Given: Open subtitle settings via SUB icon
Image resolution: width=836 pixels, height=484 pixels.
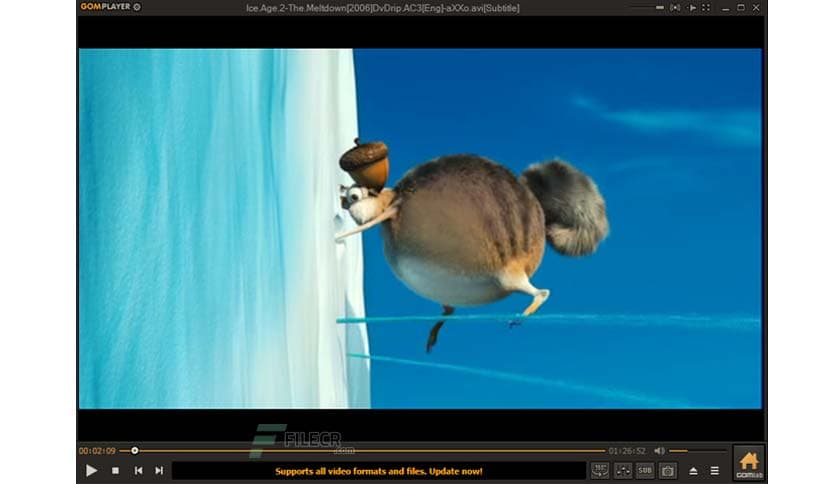Looking at the screenshot, I should coord(645,471).
